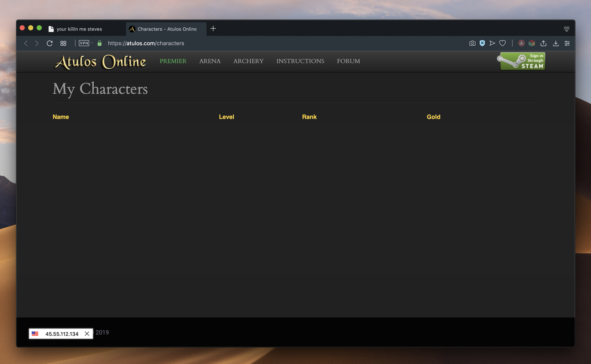Click the Level column header
Screen dimensions: 591x364
point(226,117)
